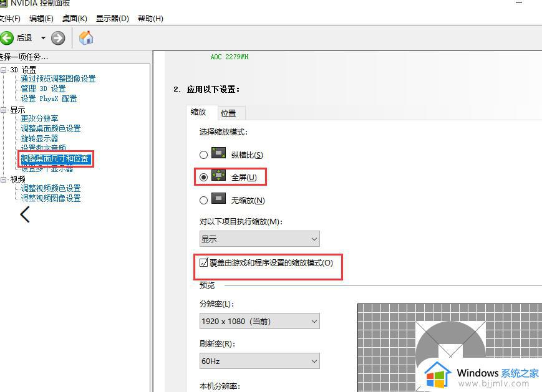Open 调整视频图像设置 link

tap(51, 199)
